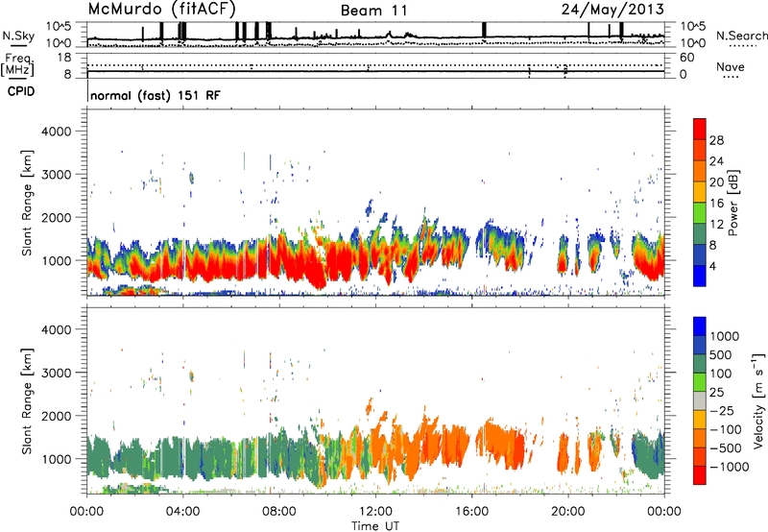Pick the gray near-zero Velocity swatch
The height and width of the screenshot is (532, 768).
point(700,400)
